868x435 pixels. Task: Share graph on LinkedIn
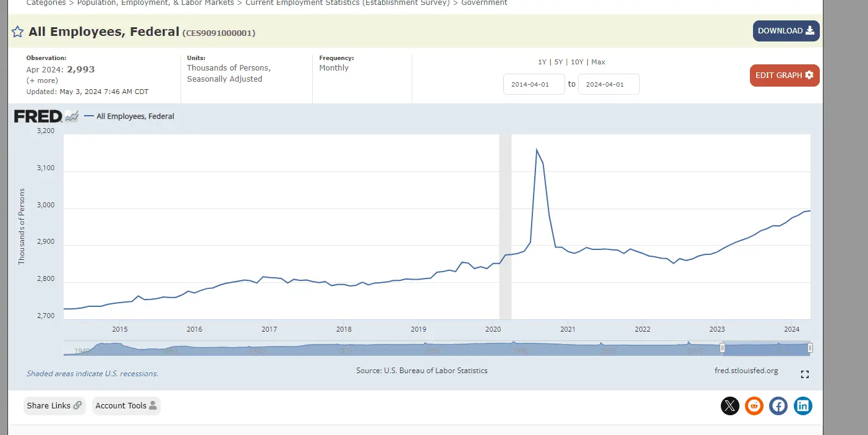click(802, 406)
